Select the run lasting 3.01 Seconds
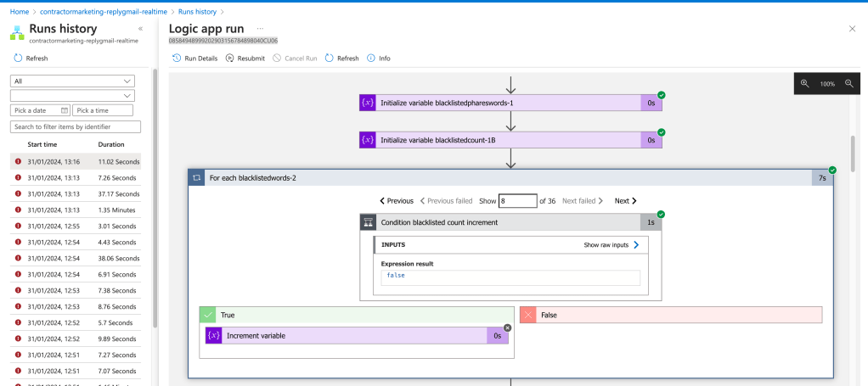This screenshot has width=868, height=386. (76, 227)
